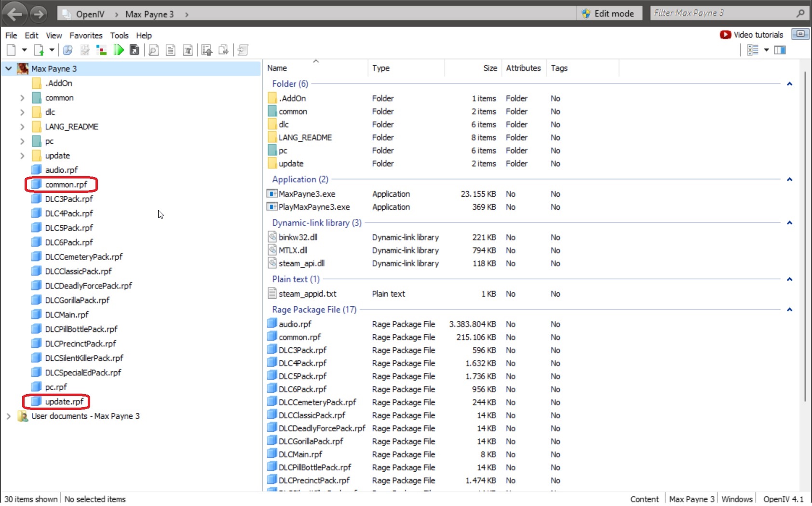Select update.rpf in the tree
This screenshot has height=506, width=812.
tap(64, 401)
